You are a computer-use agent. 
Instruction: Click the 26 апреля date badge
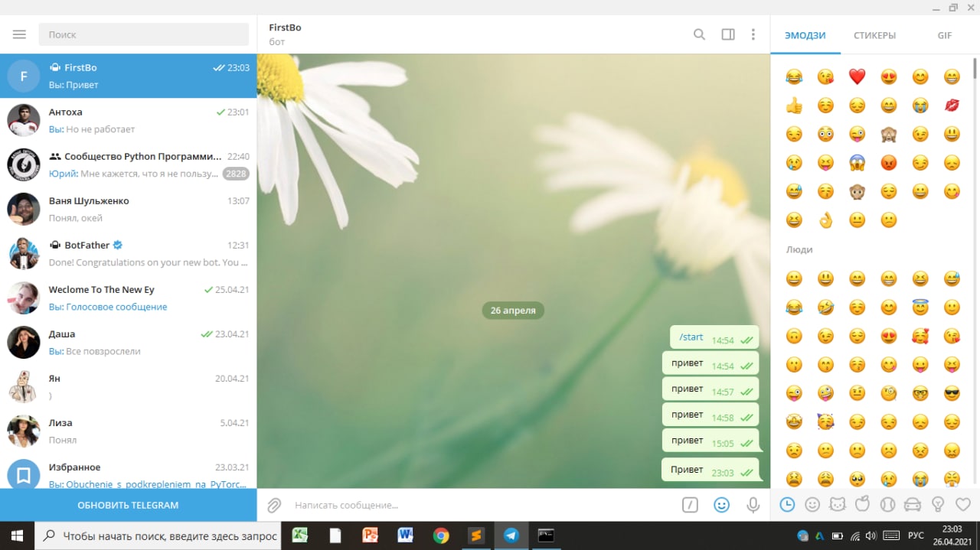coord(513,311)
